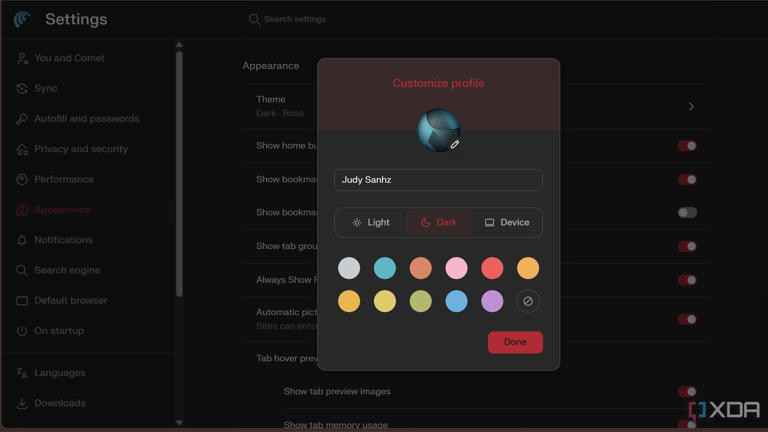768x432 pixels.
Task: Click the Comet logo icon beside Settings
Action: [22, 19]
